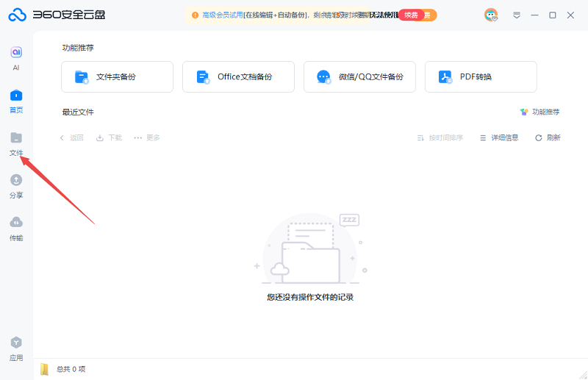Open PDF转换 conversion tool
The height and width of the screenshot is (380, 588).
(481, 76)
